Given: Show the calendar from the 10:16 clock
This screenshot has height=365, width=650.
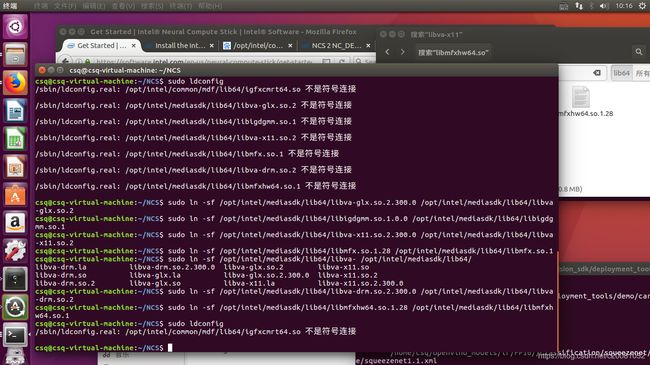Looking at the screenshot, I should 624,6.
